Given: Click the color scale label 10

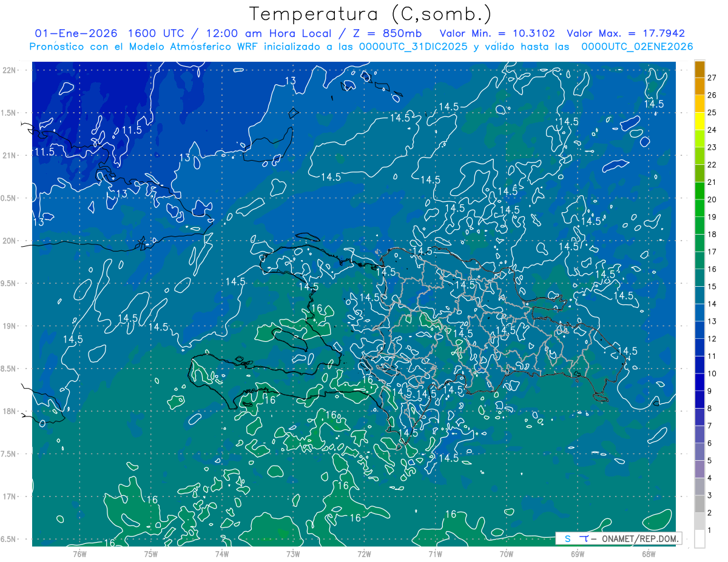Looking at the screenshot, I should point(712,373).
